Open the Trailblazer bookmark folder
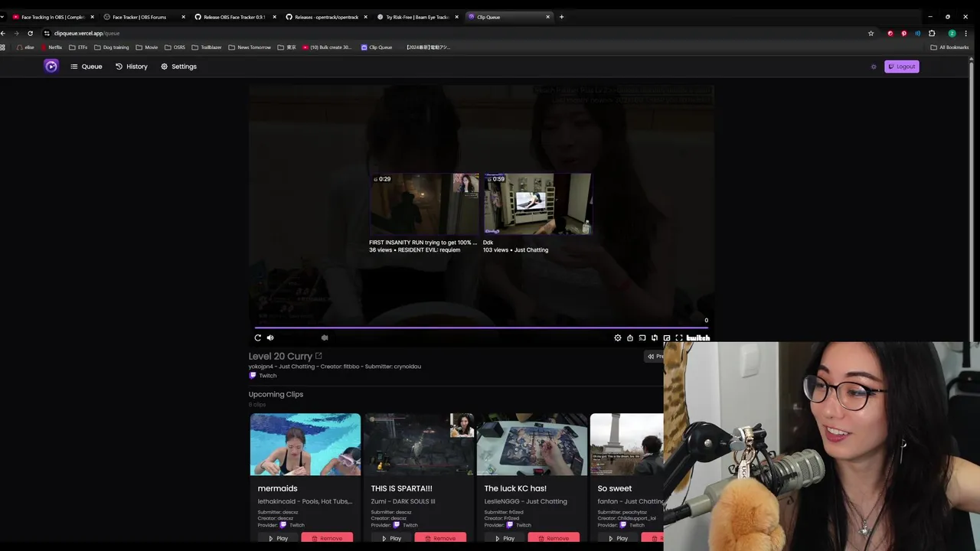The height and width of the screenshot is (551, 980). click(x=207, y=47)
